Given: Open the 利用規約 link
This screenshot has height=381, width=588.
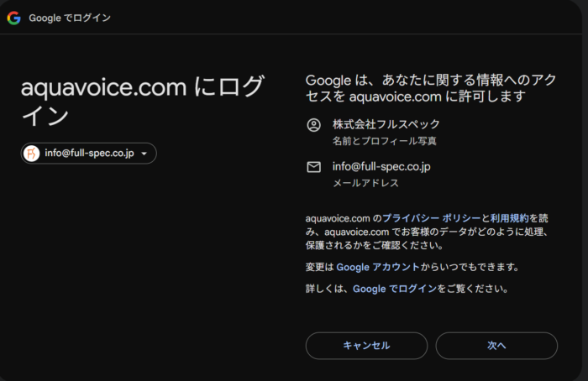Looking at the screenshot, I should [x=509, y=218].
